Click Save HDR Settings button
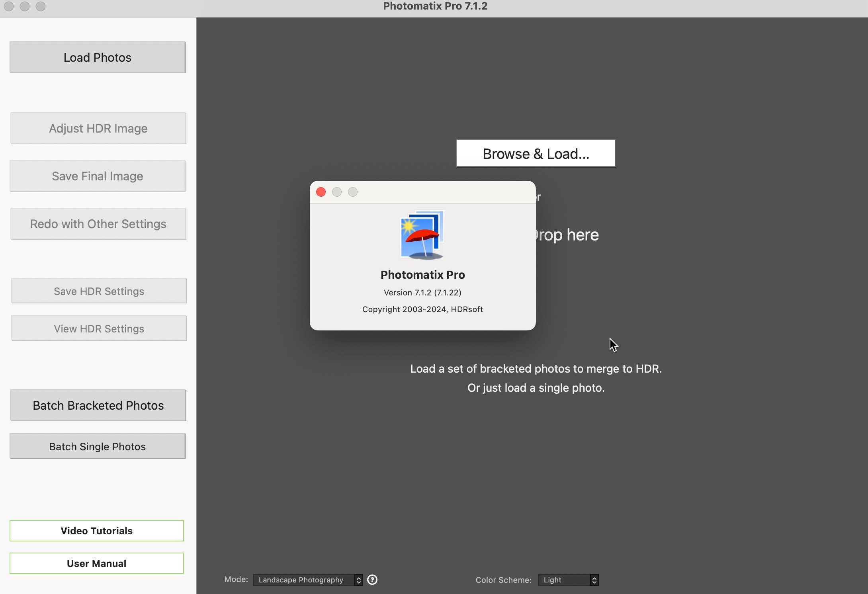 pyautogui.click(x=99, y=291)
